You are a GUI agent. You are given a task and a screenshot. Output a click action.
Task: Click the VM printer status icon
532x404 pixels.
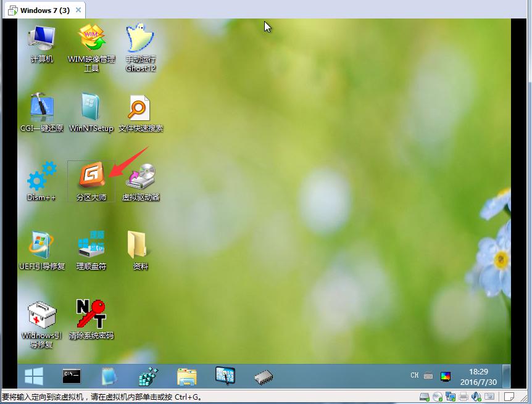[x=463, y=397]
